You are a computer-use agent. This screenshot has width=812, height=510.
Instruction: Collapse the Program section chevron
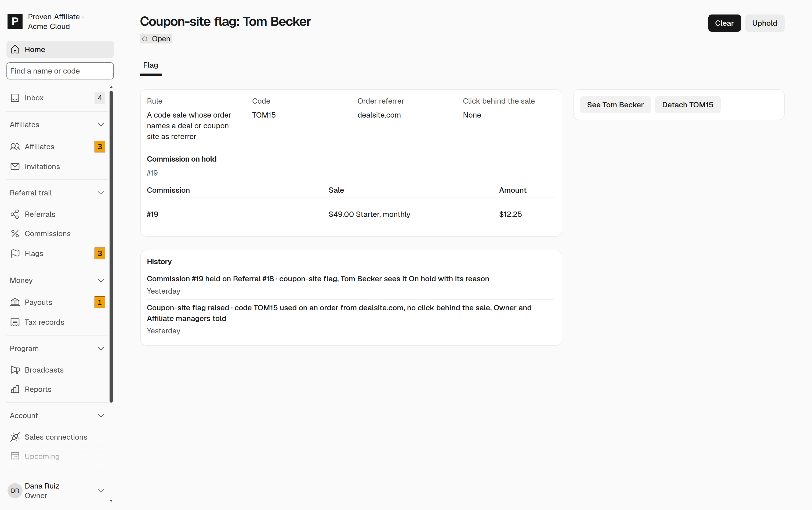point(101,348)
